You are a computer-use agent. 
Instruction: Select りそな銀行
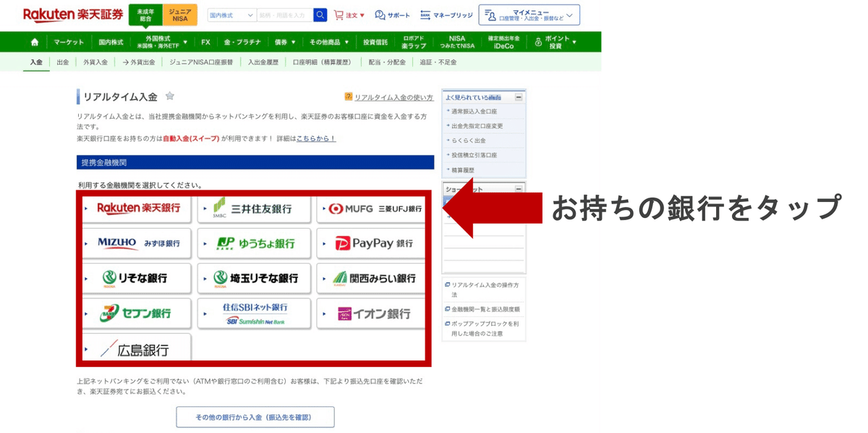pyautogui.click(x=137, y=278)
